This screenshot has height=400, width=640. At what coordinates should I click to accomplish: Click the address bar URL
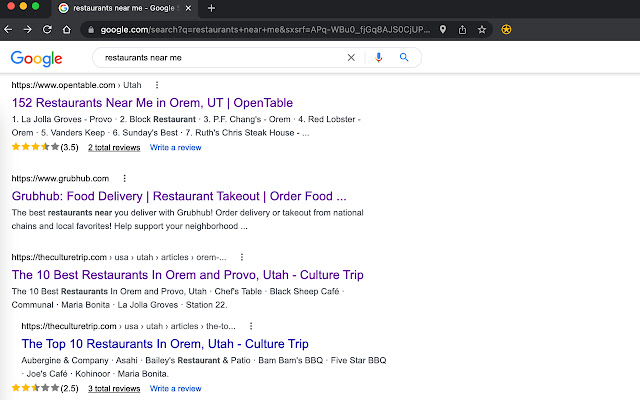point(265,30)
